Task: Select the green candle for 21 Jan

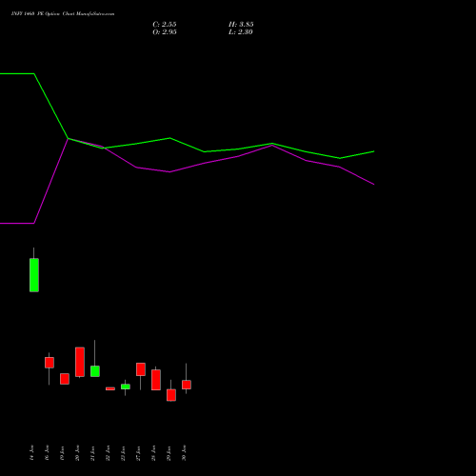Action: 95,371
